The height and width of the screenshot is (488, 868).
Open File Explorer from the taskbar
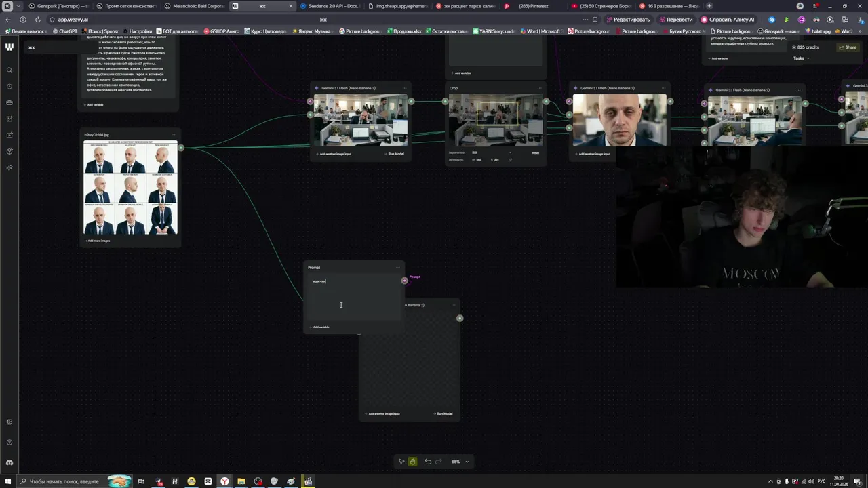pyautogui.click(x=241, y=481)
